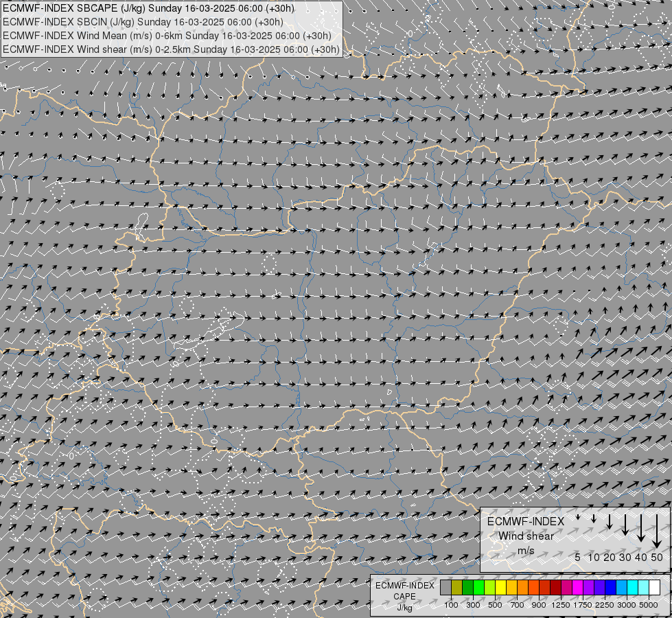Click the 5000 value on CAPE scale
Viewport: 672px width, 618px height.
pyautogui.click(x=649, y=605)
